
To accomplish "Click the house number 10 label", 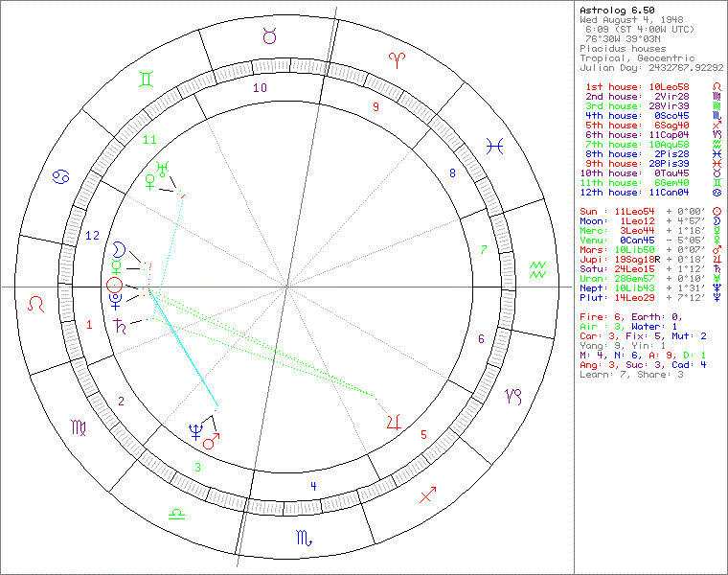I will pos(260,88).
